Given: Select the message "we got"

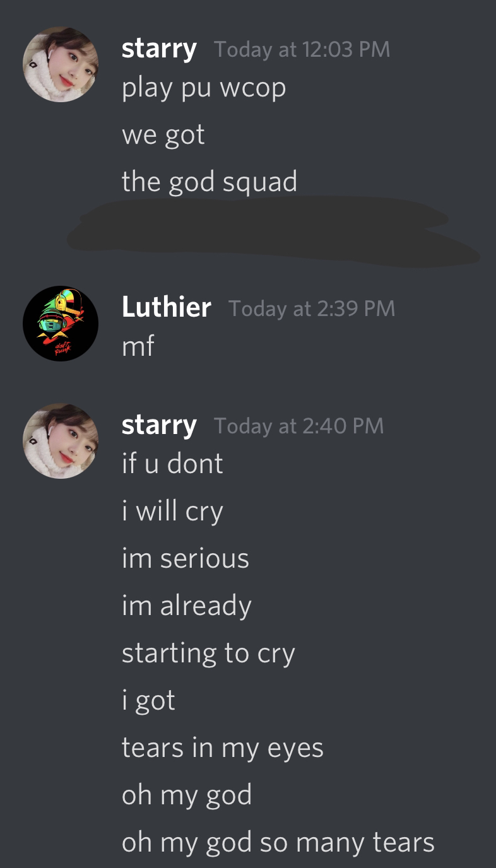Looking at the screenshot, I should [163, 136].
